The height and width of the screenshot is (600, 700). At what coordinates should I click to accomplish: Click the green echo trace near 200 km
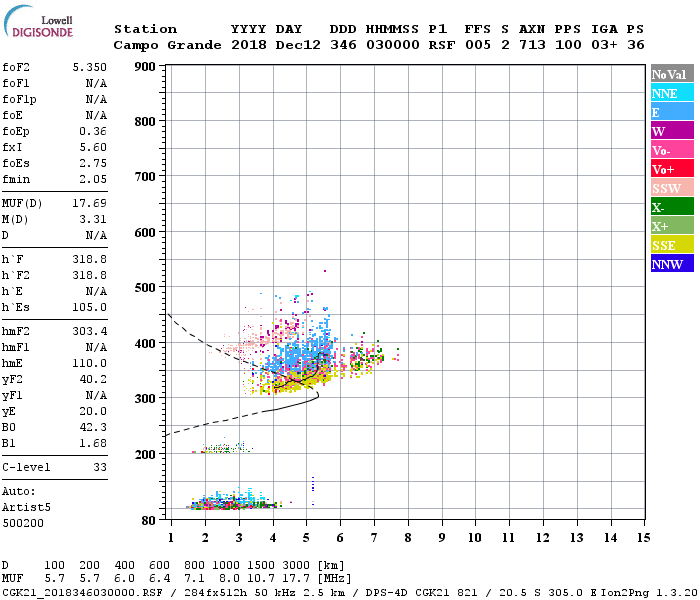[x=223, y=448]
